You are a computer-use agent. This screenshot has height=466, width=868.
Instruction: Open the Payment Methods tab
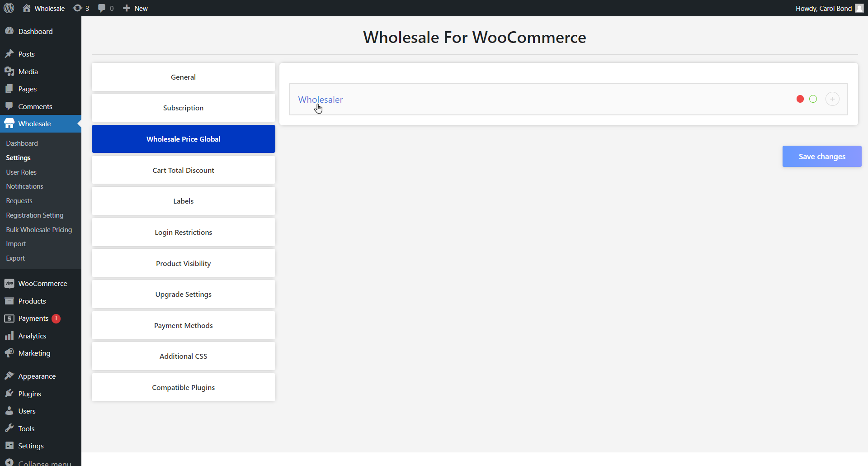(184, 325)
